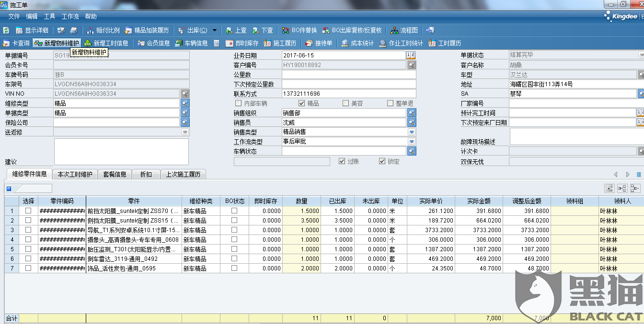The height and width of the screenshot is (324, 644).
Task: Open the 帮助 menu
Action: (x=91, y=16)
